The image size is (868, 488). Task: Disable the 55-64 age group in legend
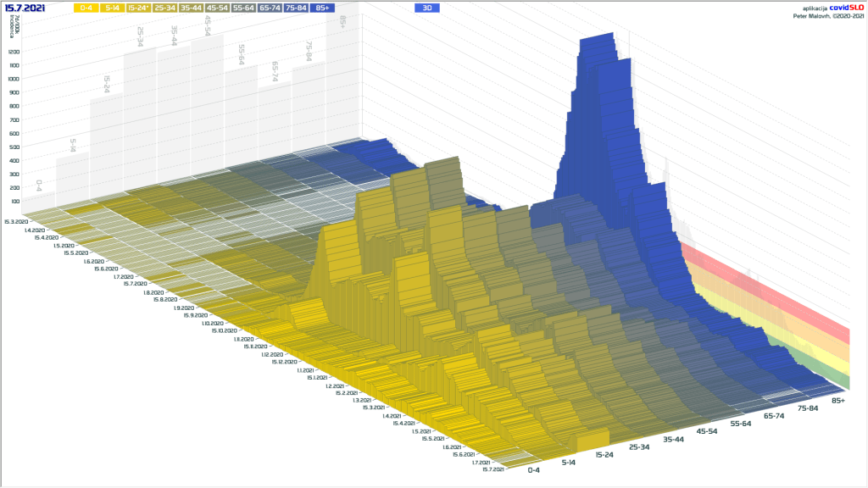coord(243,8)
